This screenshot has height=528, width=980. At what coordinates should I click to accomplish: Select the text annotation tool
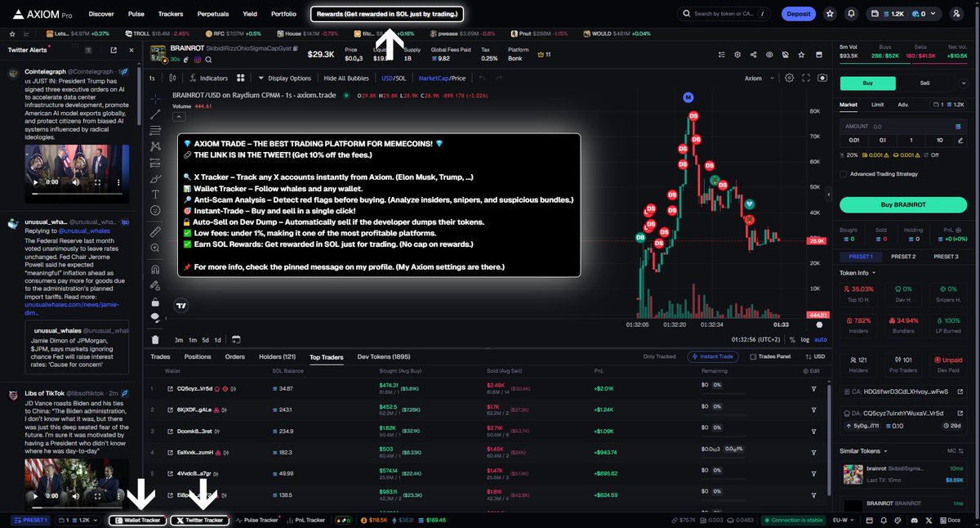pos(155,195)
